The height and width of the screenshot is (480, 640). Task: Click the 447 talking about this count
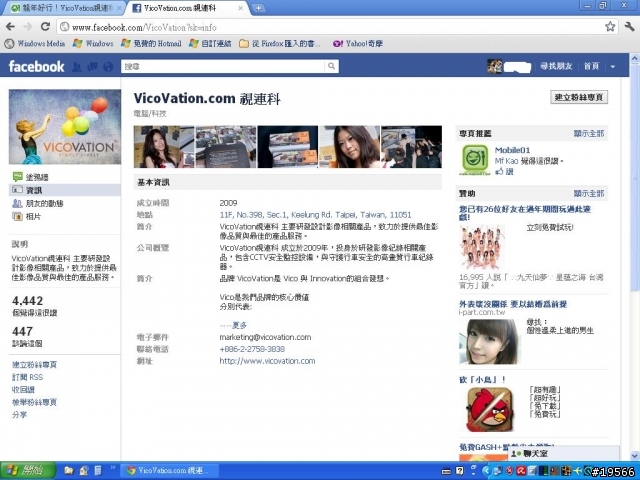click(x=22, y=331)
